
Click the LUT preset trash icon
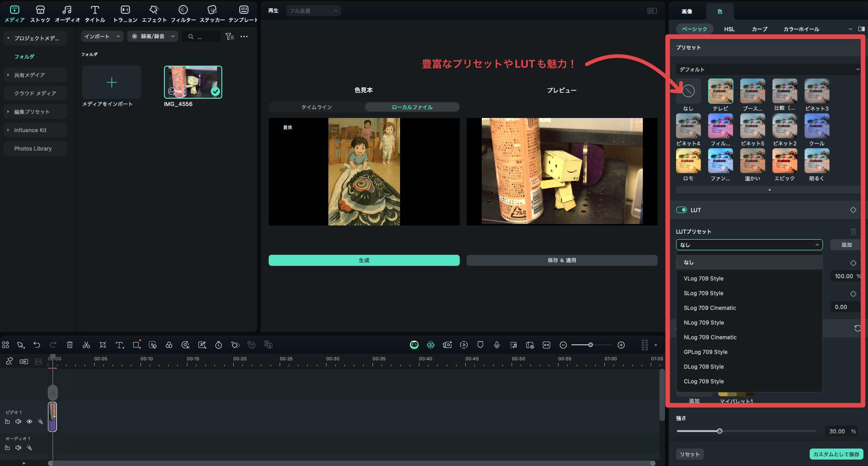[x=853, y=232]
